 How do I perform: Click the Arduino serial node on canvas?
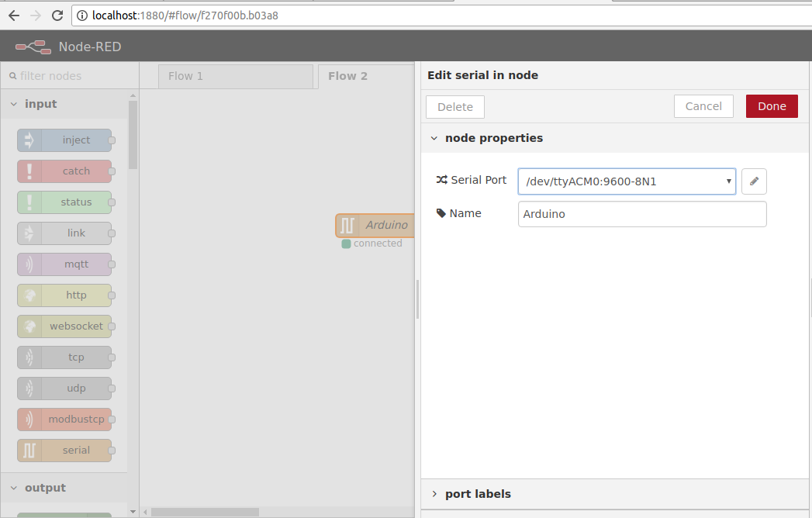click(x=375, y=226)
